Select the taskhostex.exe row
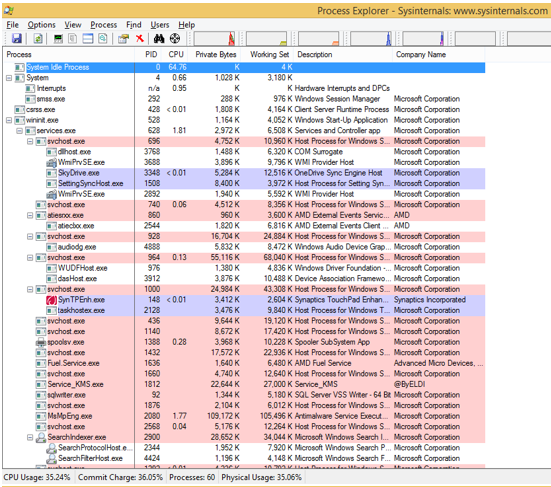 click(x=244, y=310)
